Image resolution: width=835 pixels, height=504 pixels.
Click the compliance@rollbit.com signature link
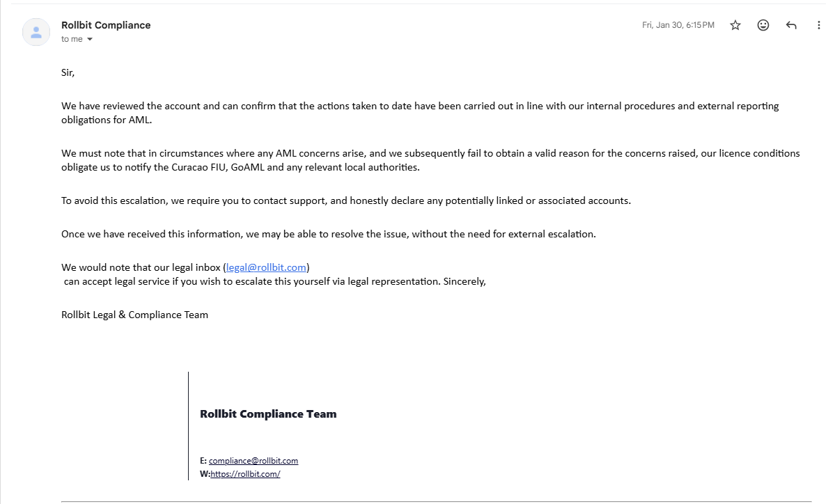253,461
